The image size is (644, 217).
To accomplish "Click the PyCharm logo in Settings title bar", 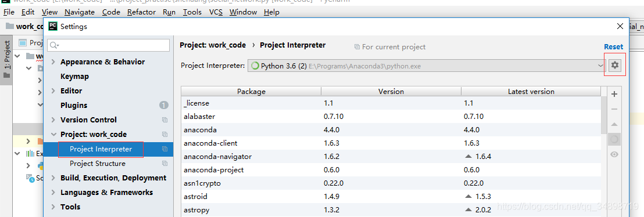I will pyautogui.click(x=52, y=26).
